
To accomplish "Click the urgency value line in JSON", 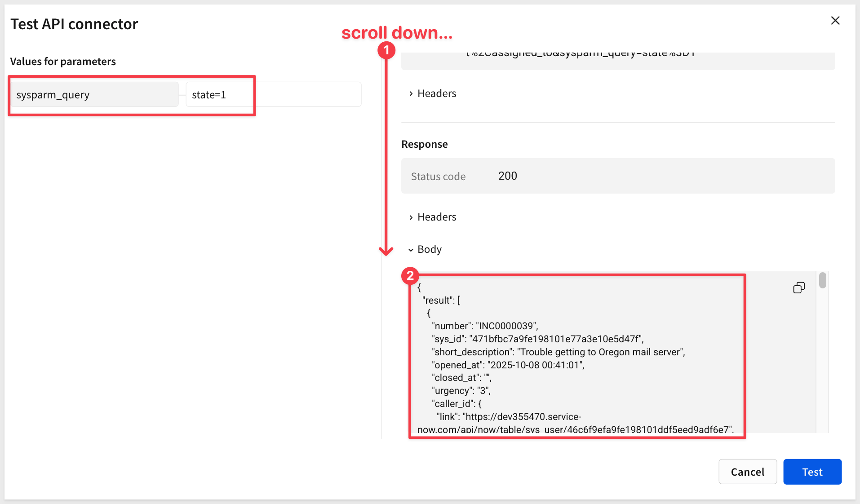I will (x=461, y=391).
